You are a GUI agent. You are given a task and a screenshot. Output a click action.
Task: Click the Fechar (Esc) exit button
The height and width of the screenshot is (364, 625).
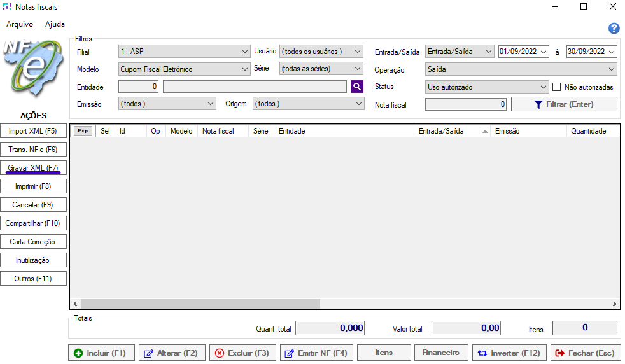click(x=586, y=353)
